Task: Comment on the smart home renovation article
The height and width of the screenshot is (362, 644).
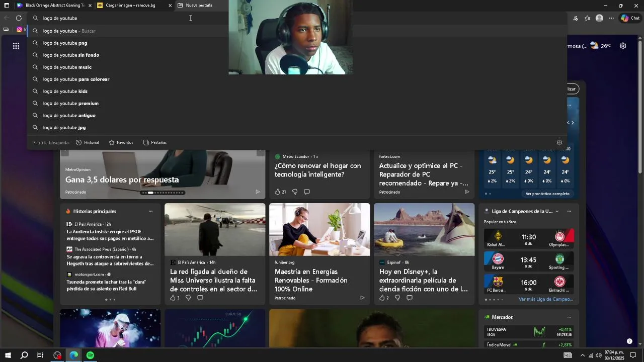Action: point(307,192)
